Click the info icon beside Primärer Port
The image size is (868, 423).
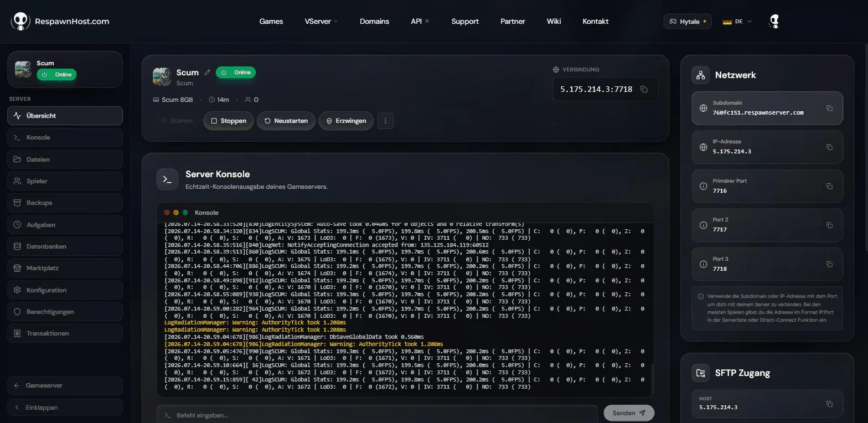pyautogui.click(x=703, y=186)
